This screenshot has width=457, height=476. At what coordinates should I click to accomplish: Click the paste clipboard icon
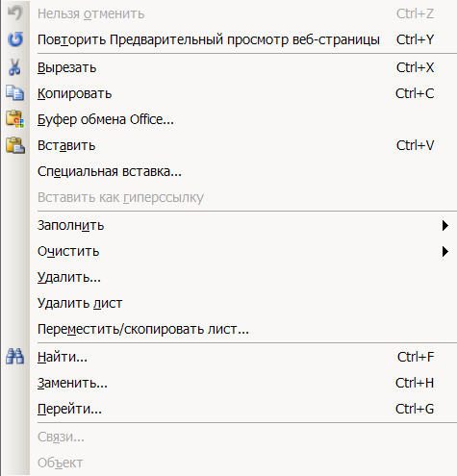pyautogui.click(x=15, y=145)
